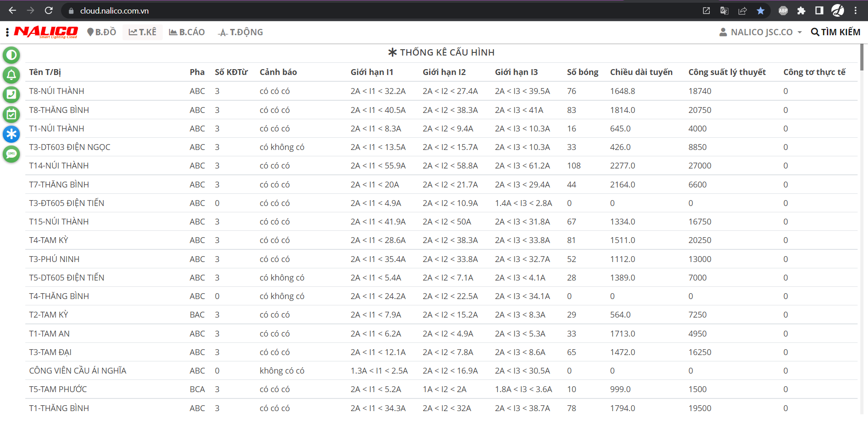868x440 pixels.
Task: Click the NALICO logo
Action: pos(46,32)
